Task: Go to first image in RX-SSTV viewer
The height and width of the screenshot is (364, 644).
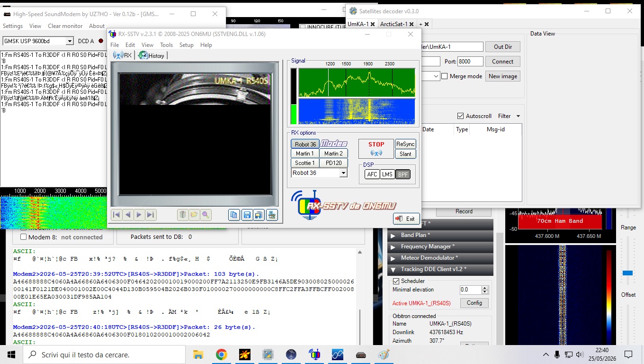Action: tap(116, 215)
